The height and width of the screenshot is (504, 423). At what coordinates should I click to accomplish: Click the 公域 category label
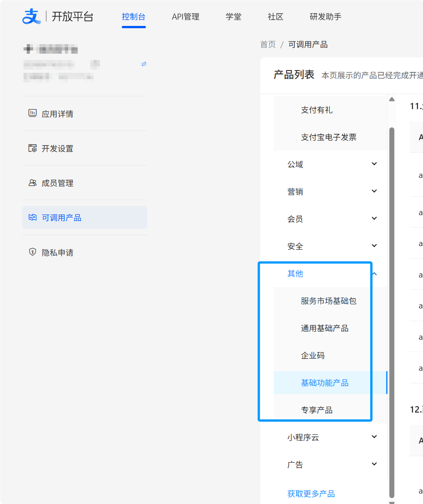click(295, 165)
